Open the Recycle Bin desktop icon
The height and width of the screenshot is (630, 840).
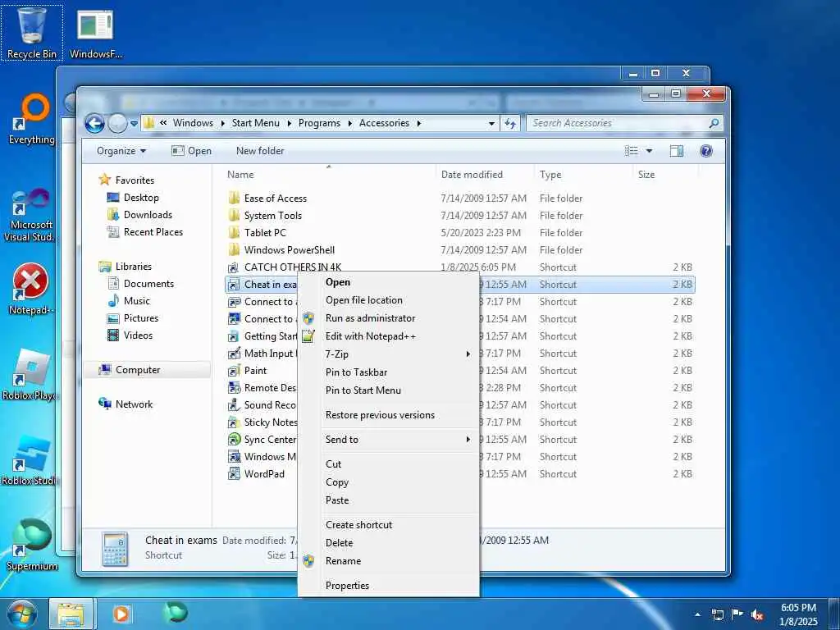[32, 33]
